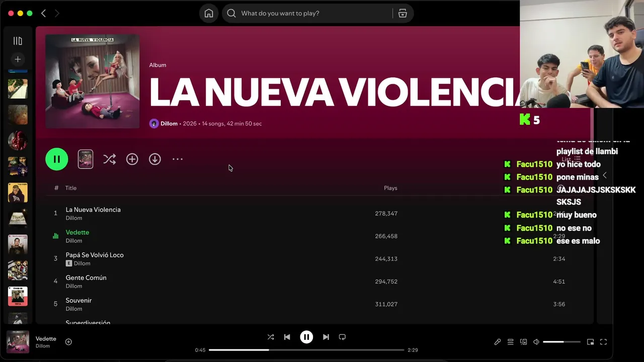The height and width of the screenshot is (362, 644).
Task: Pause the album with the green button
Action: coord(57,159)
